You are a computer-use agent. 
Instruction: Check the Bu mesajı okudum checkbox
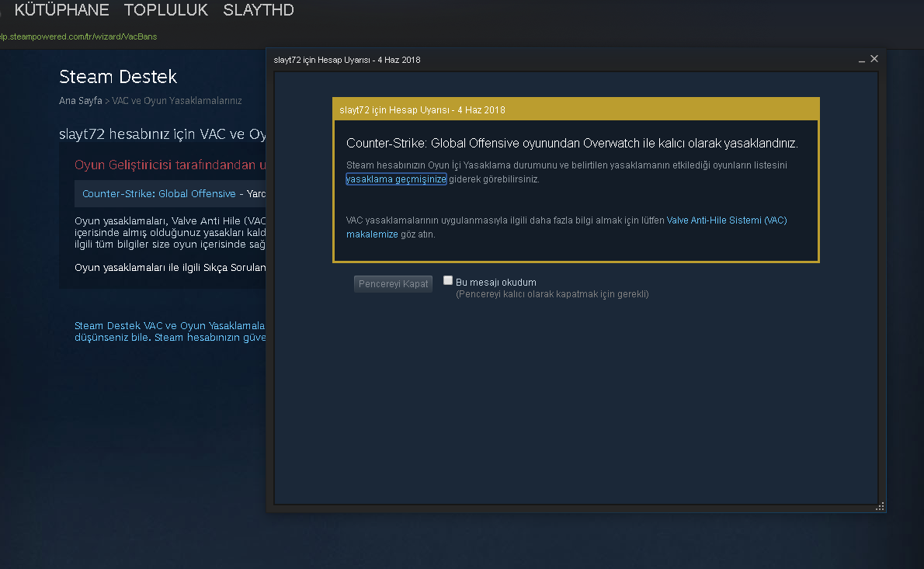(x=448, y=280)
